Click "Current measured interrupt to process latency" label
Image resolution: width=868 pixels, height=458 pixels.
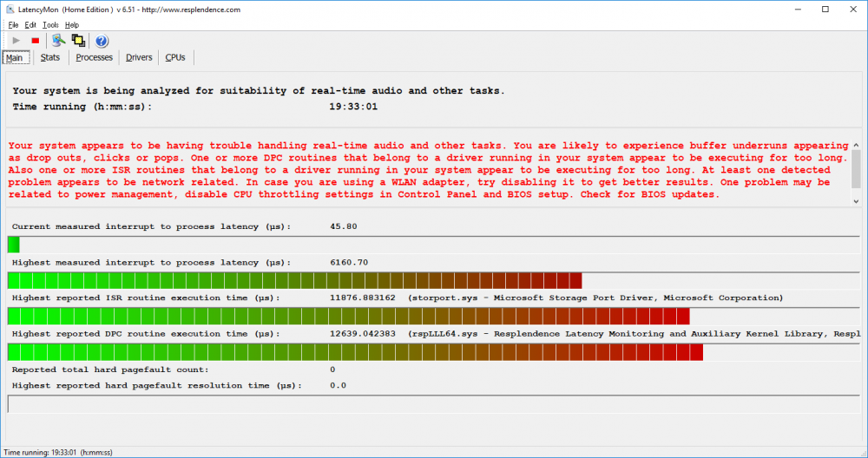click(x=151, y=226)
